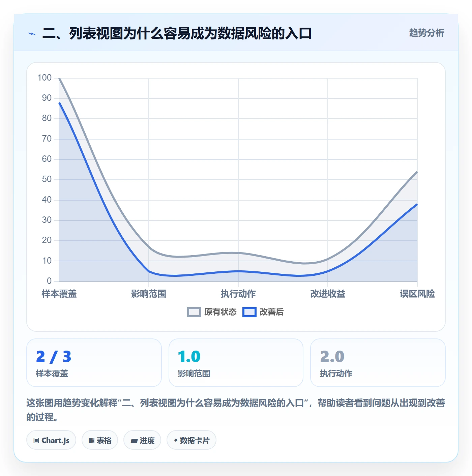Click the 趋势分析 label in header
Screen dimensions: 472x476
tap(426, 33)
